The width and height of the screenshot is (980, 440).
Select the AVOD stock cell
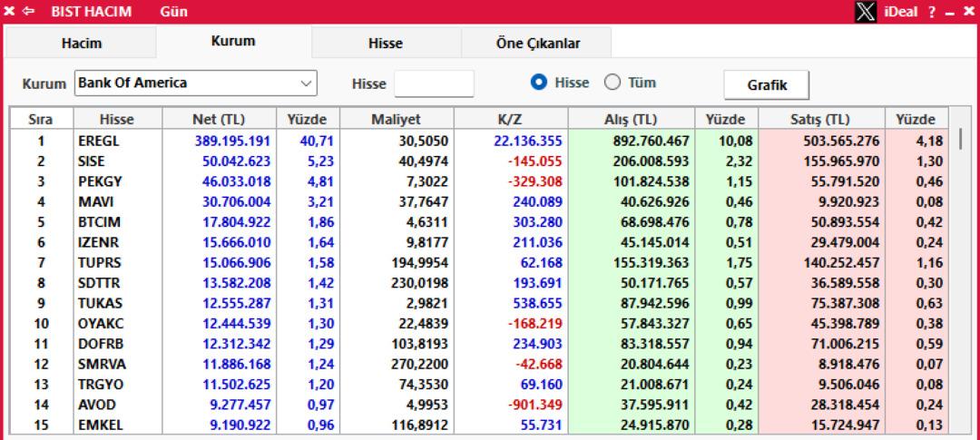coord(118,405)
